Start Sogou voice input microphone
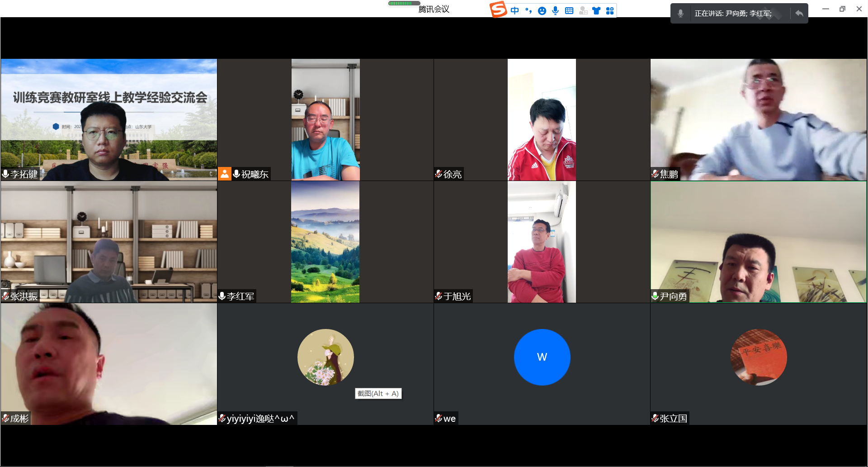The height and width of the screenshot is (467, 868). tap(555, 10)
